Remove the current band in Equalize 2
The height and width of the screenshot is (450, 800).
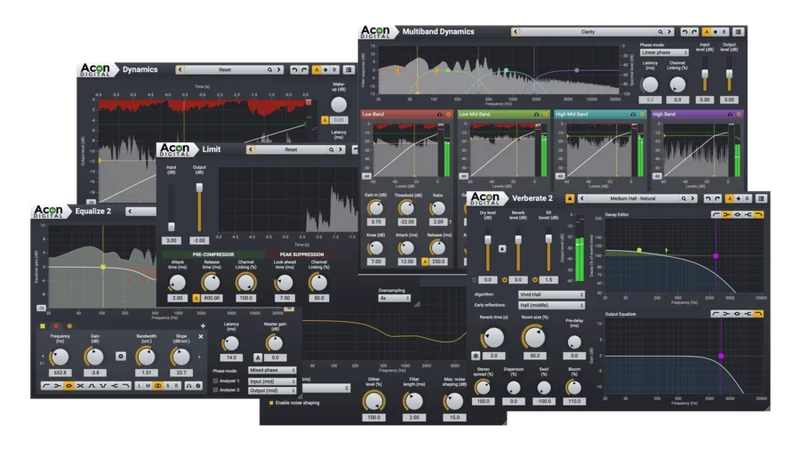[x=201, y=337]
